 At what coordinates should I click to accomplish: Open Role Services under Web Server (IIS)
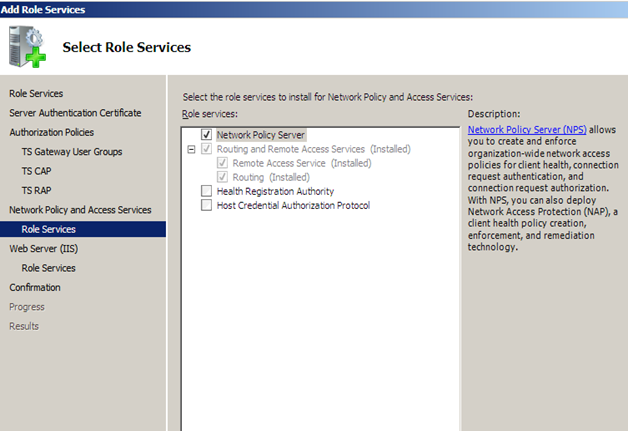[48, 268]
